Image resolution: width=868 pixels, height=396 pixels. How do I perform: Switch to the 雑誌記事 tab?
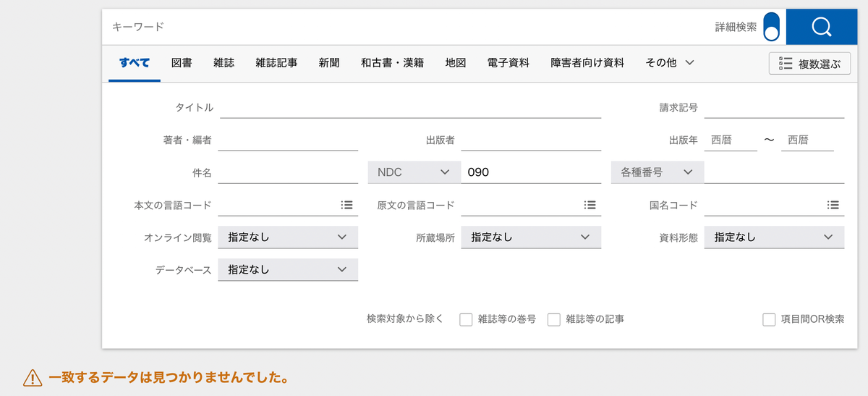point(276,63)
